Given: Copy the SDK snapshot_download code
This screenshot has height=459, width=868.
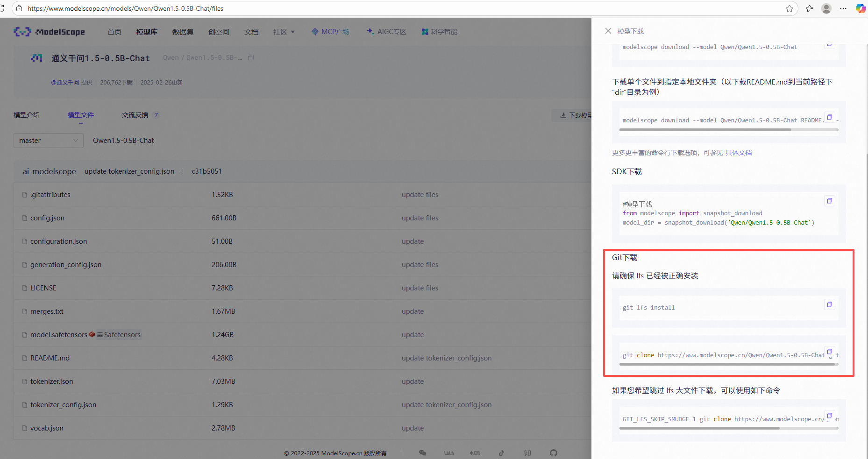Looking at the screenshot, I should (x=829, y=201).
